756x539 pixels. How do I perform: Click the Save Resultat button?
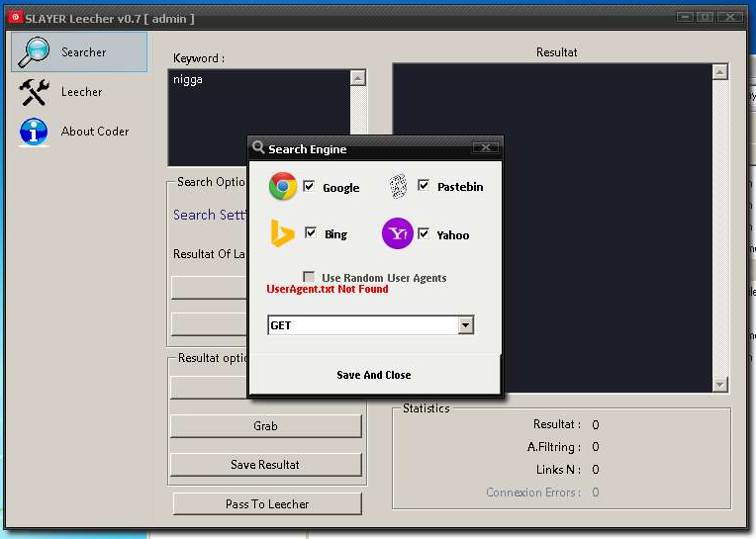pyautogui.click(x=265, y=465)
